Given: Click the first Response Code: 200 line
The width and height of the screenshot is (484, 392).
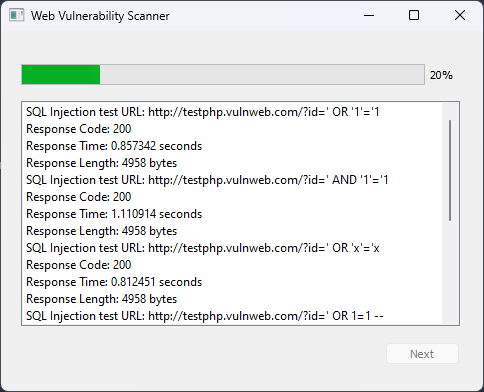Looking at the screenshot, I should pos(79,129).
